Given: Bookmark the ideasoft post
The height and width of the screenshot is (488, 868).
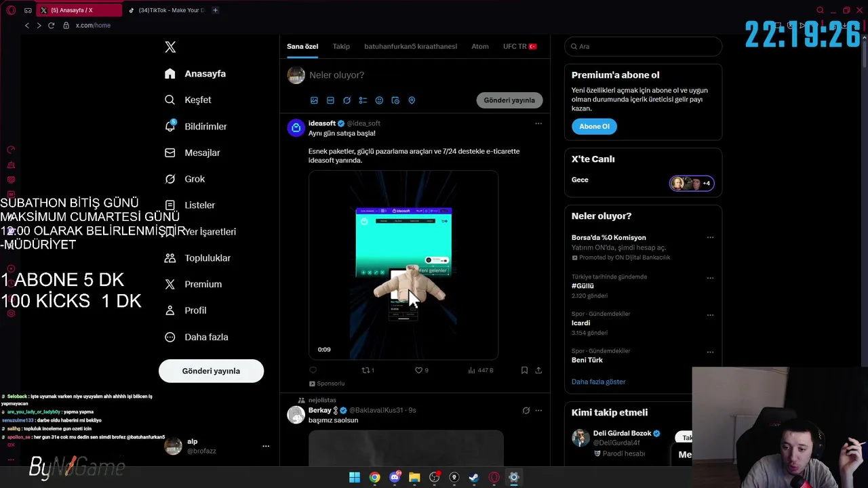Looking at the screenshot, I should pyautogui.click(x=524, y=370).
